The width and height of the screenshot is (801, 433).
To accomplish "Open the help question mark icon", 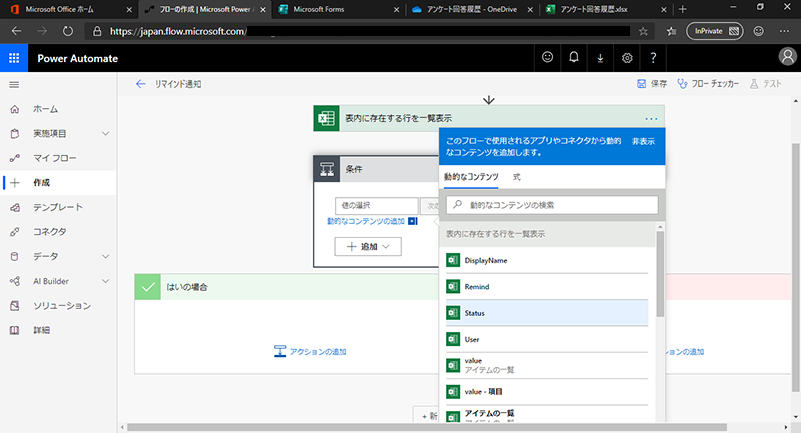I will (x=653, y=58).
